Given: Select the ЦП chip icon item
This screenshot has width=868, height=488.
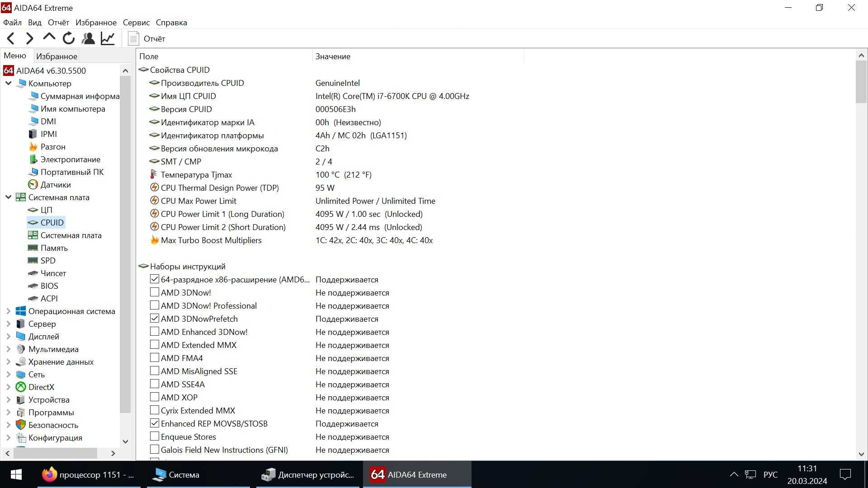Looking at the screenshot, I should pos(33,210).
